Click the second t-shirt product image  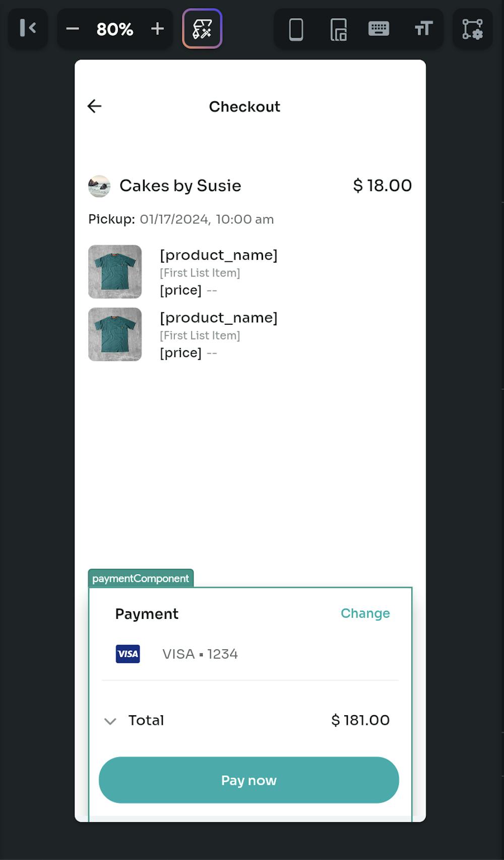(115, 334)
